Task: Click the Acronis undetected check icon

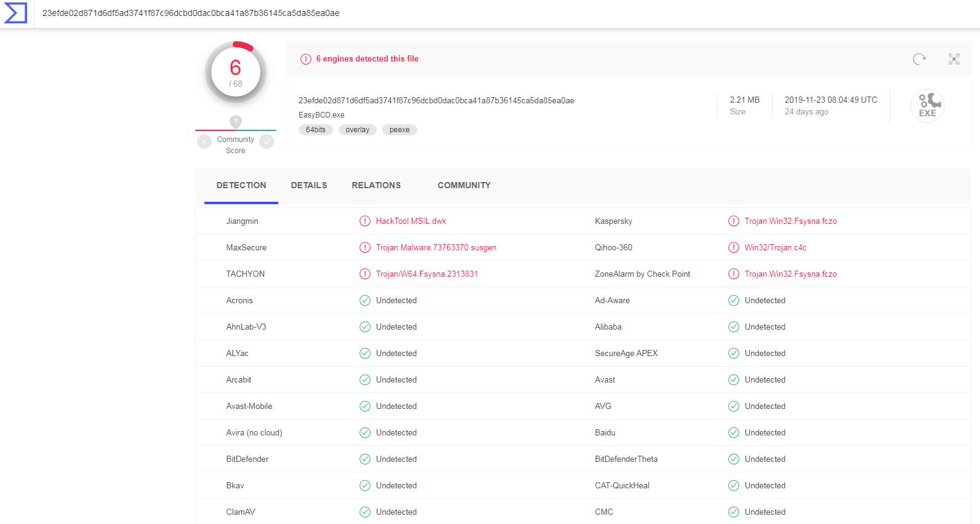Action: 365,300
